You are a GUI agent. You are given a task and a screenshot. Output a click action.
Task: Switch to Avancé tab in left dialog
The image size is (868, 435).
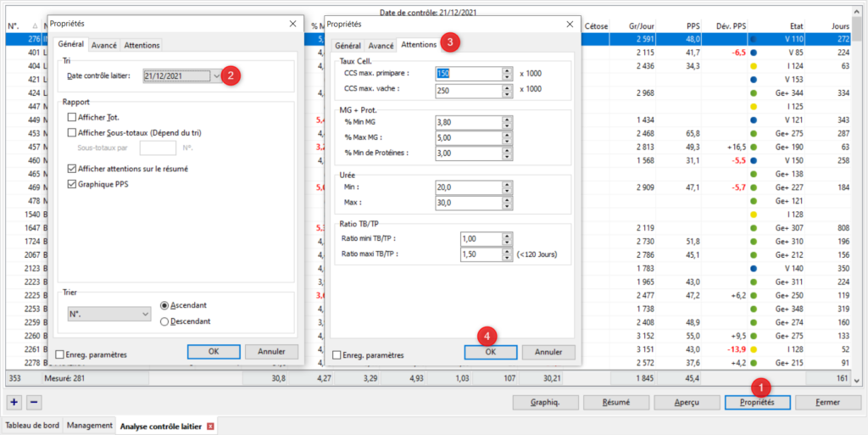click(103, 45)
